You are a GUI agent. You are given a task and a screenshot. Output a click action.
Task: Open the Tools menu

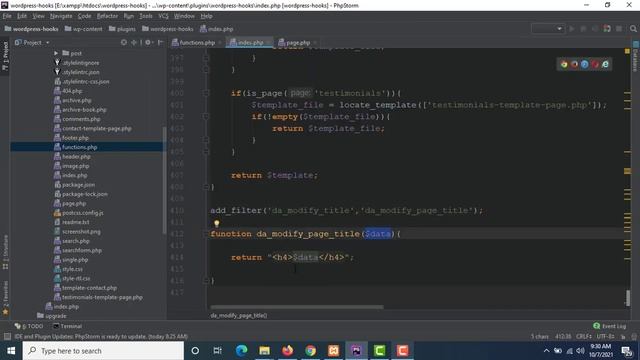(146, 16)
